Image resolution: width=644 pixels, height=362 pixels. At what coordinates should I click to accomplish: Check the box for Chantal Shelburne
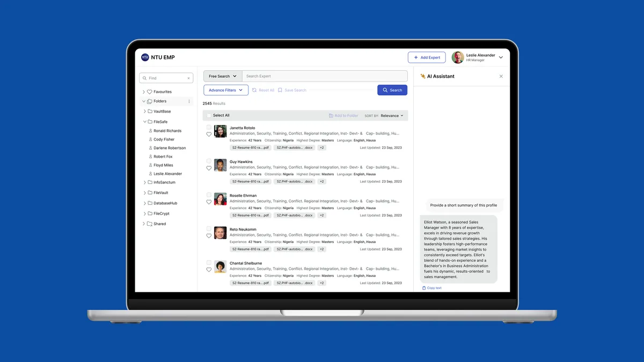click(x=209, y=263)
